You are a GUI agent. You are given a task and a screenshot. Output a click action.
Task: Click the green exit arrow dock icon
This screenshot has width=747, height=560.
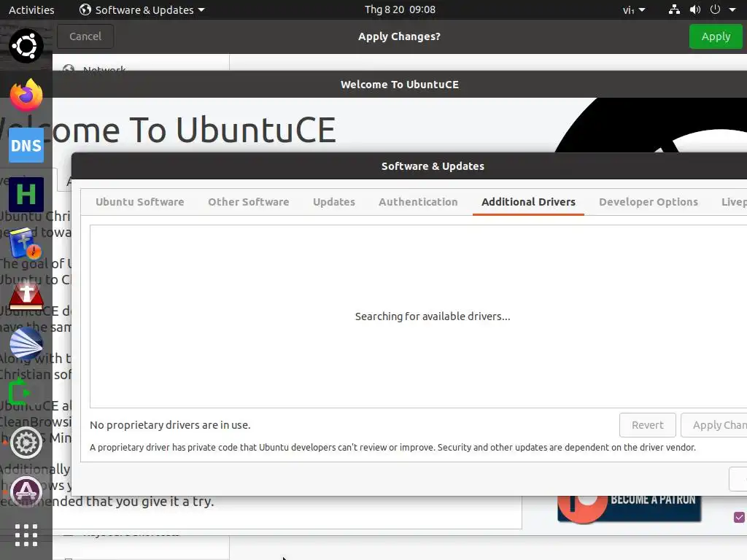click(x=20, y=393)
